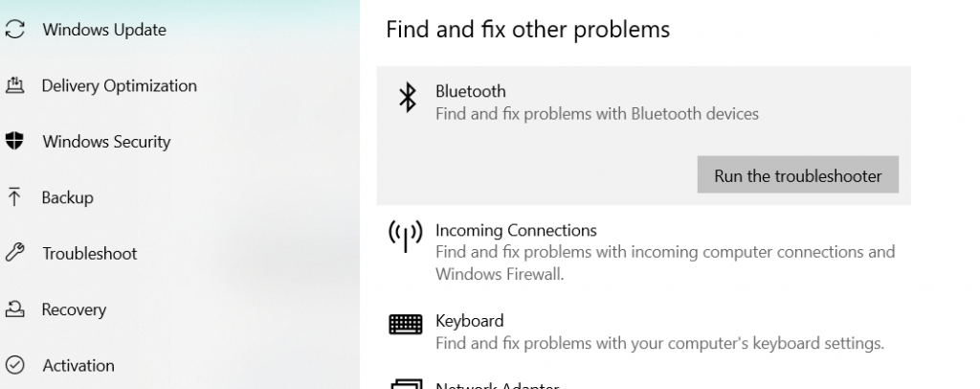Click the Troubleshoot wrench icon
980x389 pixels.
[13, 254]
